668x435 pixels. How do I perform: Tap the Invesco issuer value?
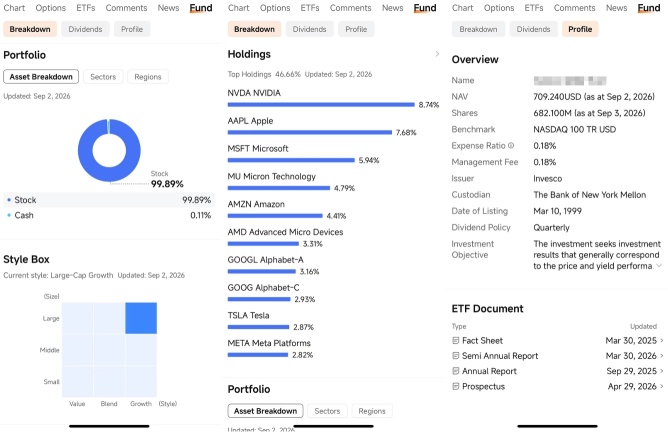(x=548, y=179)
